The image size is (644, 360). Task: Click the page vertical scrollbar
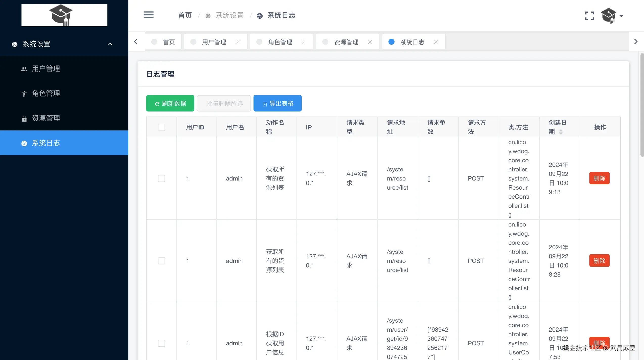tap(642, 105)
